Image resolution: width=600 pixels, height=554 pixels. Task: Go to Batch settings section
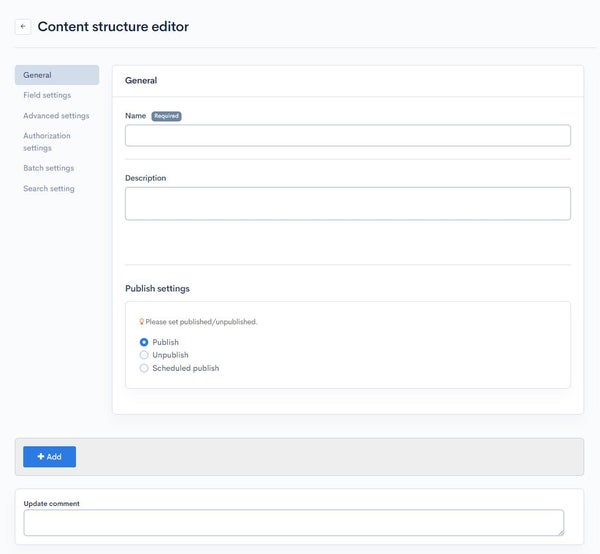click(49, 168)
